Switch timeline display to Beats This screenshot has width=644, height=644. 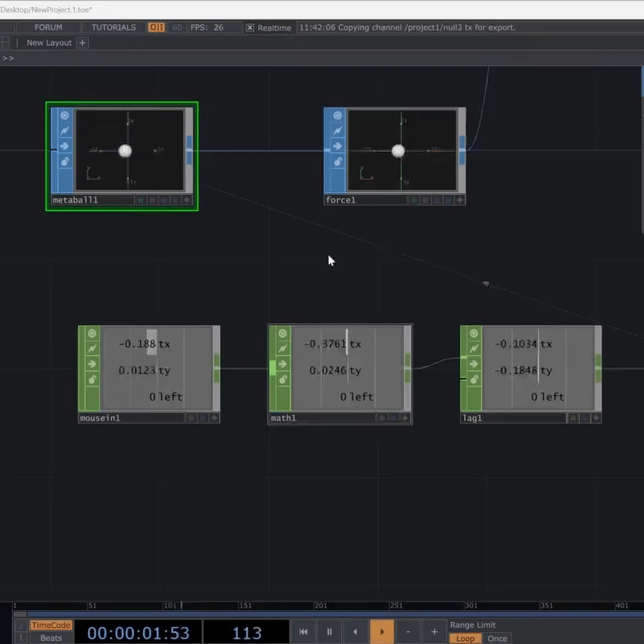51,638
